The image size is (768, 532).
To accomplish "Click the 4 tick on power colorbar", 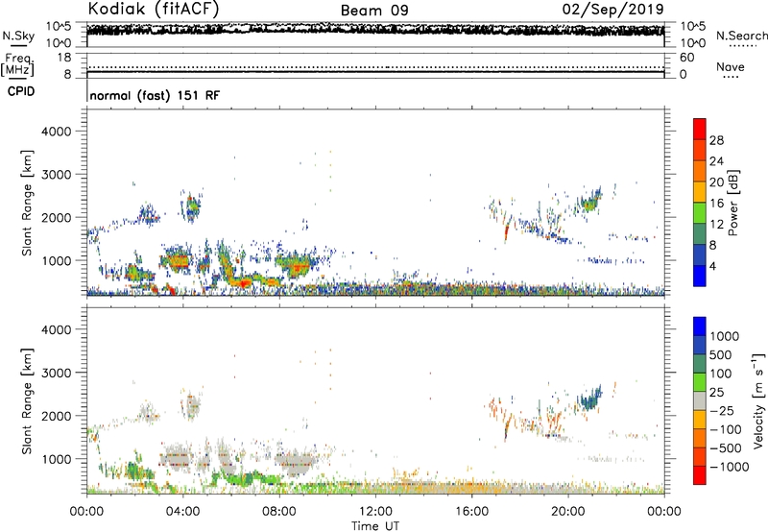I will (713, 266).
